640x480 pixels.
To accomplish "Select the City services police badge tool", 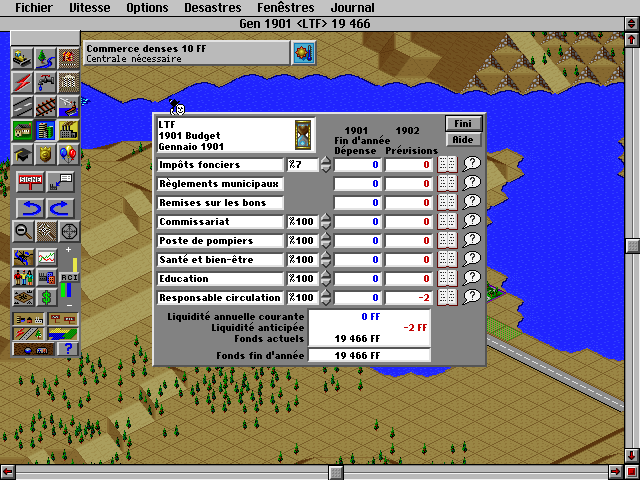I will pos(45,154).
